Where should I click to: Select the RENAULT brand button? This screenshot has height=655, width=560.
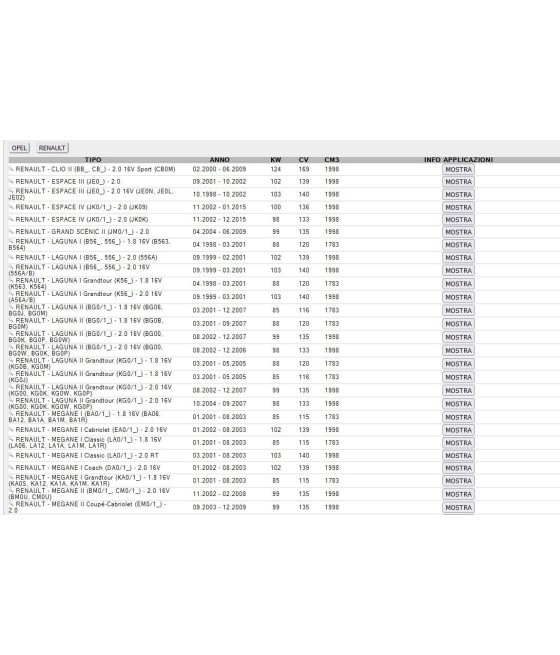(52, 148)
